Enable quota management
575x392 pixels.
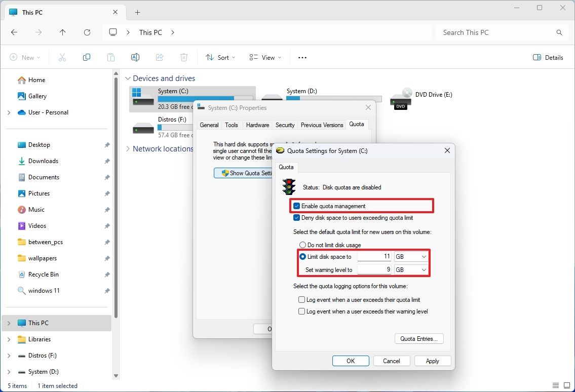pyautogui.click(x=296, y=206)
